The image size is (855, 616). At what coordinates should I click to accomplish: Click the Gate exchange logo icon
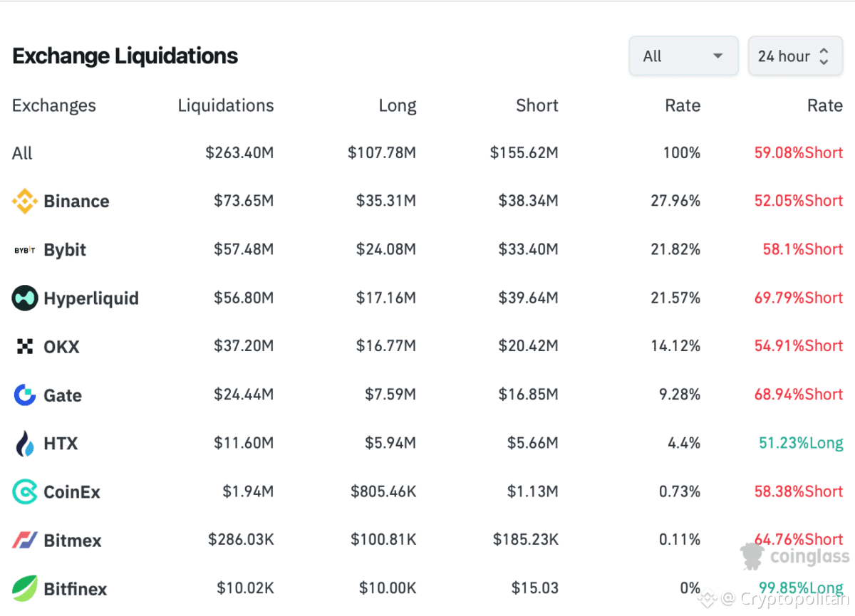click(25, 395)
